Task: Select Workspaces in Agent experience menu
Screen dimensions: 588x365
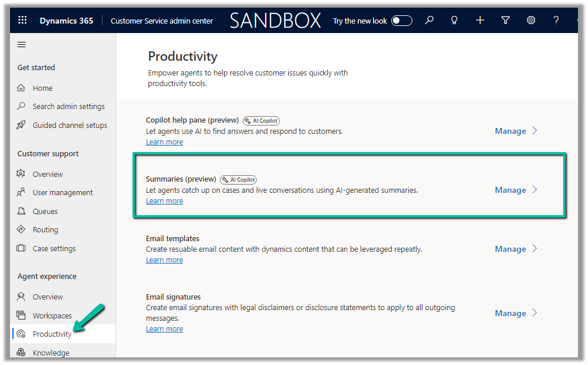Action: tap(52, 315)
